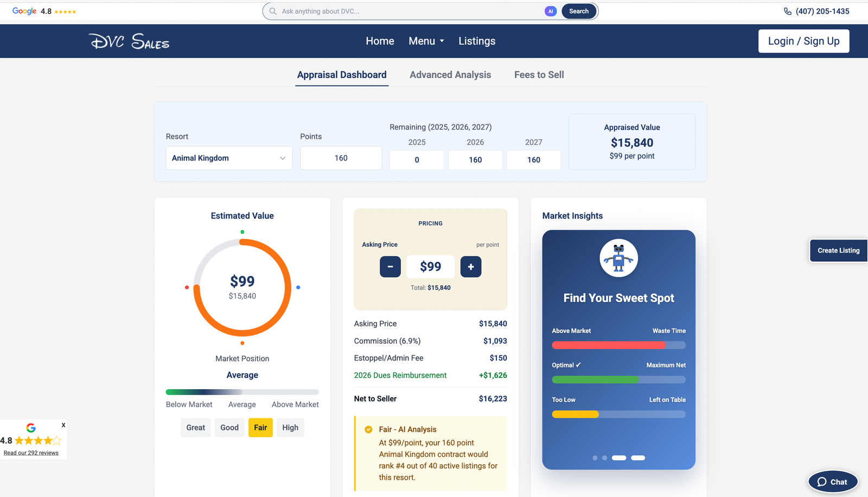Select the Fair pricing option

[260, 428]
